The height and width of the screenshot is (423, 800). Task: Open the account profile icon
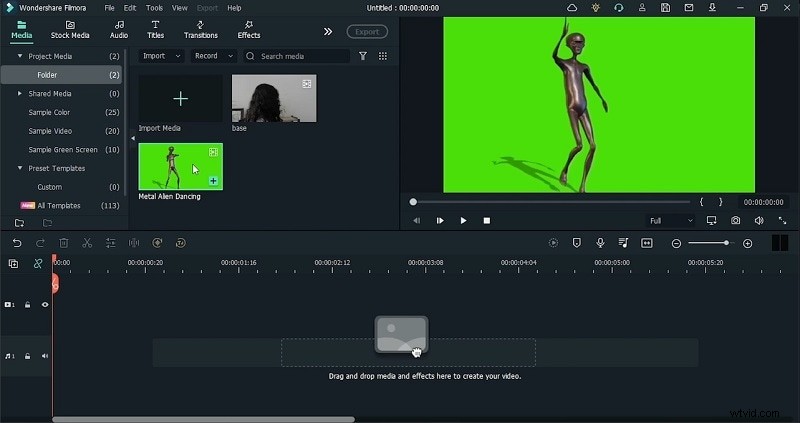point(642,8)
